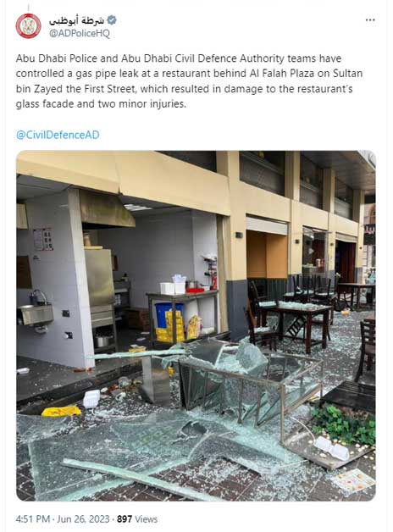Click "Abu Dhabi Civil Defence Authority" text
393x532 pixels.
[203, 58]
